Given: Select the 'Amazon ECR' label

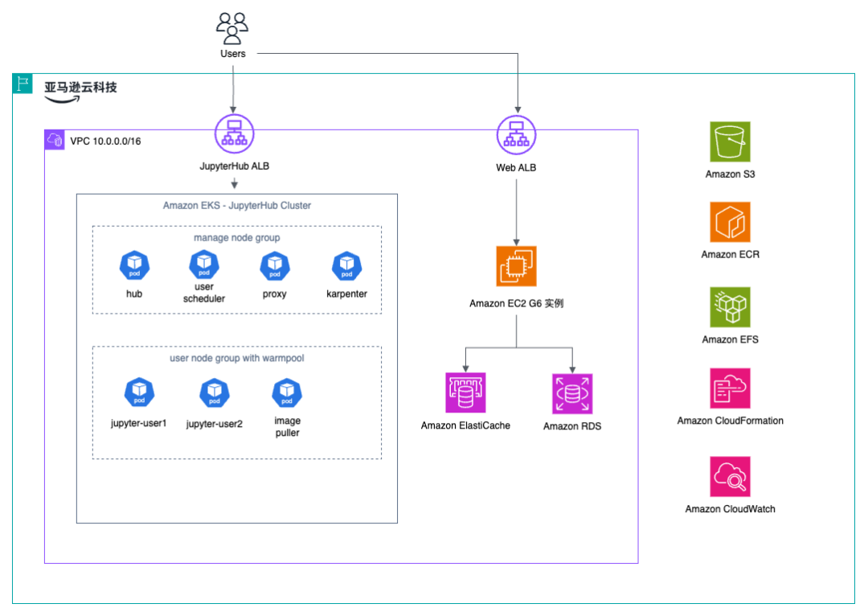Looking at the screenshot, I should click(730, 255).
